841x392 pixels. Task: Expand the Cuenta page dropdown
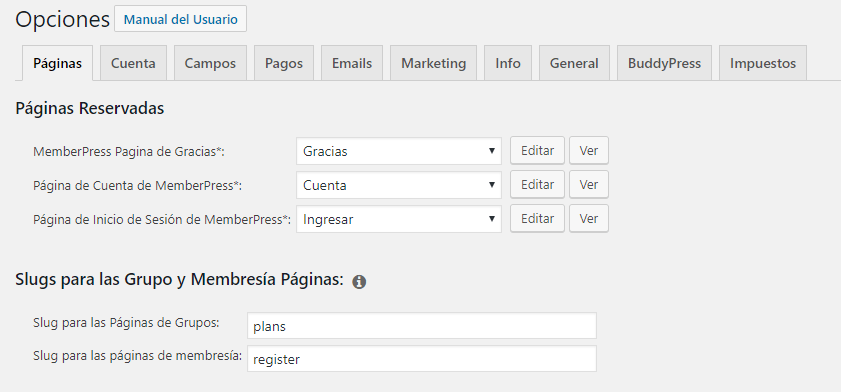click(399, 185)
